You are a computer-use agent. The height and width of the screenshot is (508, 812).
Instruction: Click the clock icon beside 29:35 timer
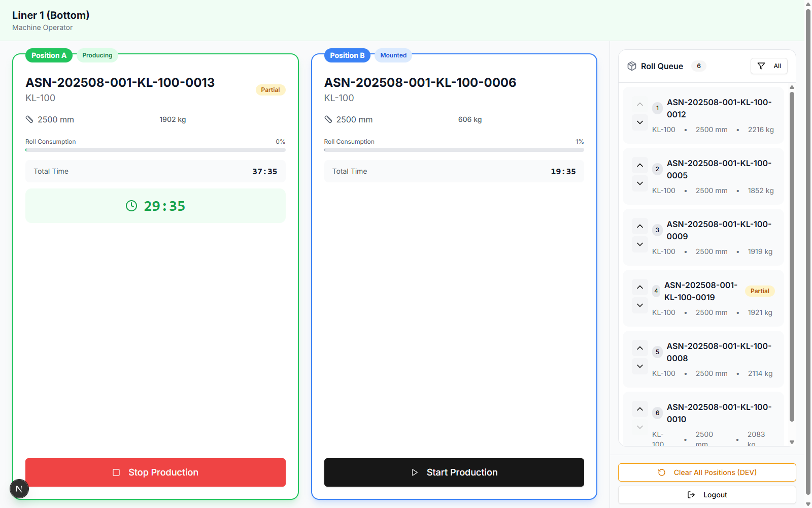131,206
